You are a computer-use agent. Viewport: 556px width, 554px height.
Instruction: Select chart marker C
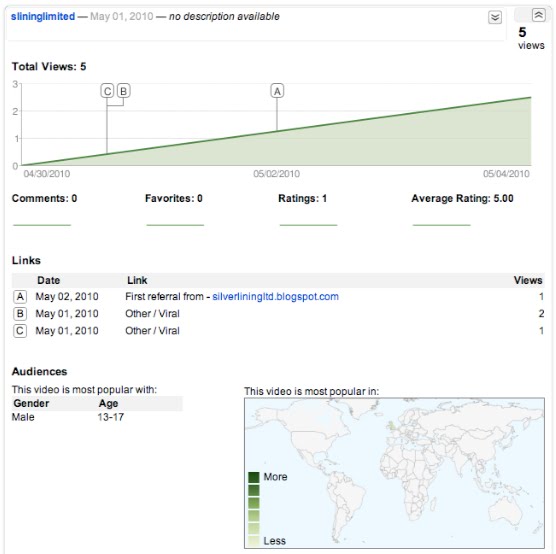click(x=107, y=91)
